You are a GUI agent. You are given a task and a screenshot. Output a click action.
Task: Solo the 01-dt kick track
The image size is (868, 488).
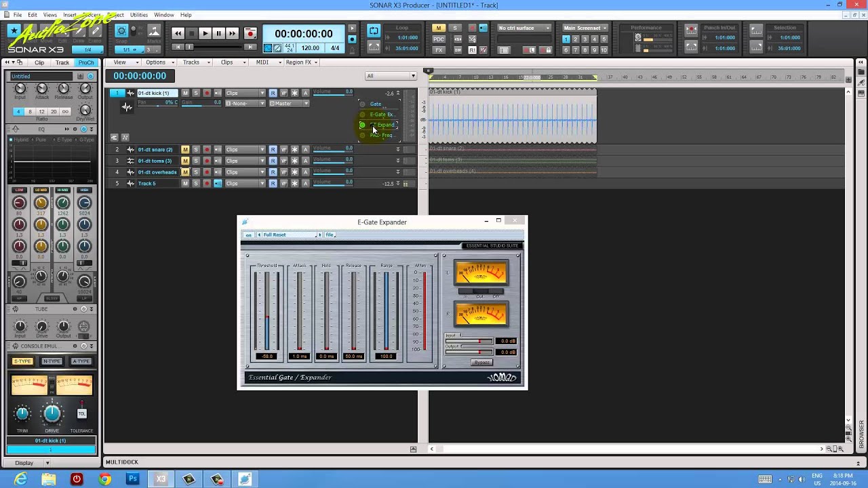pos(196,93)
